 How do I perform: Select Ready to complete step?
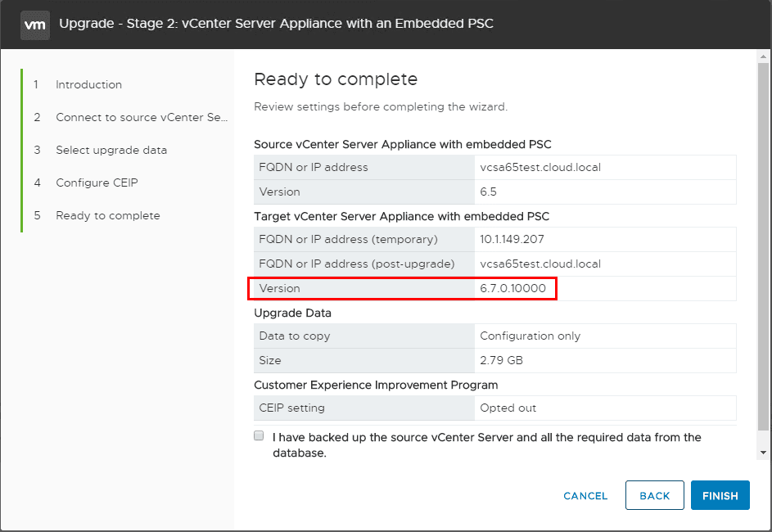107,216
